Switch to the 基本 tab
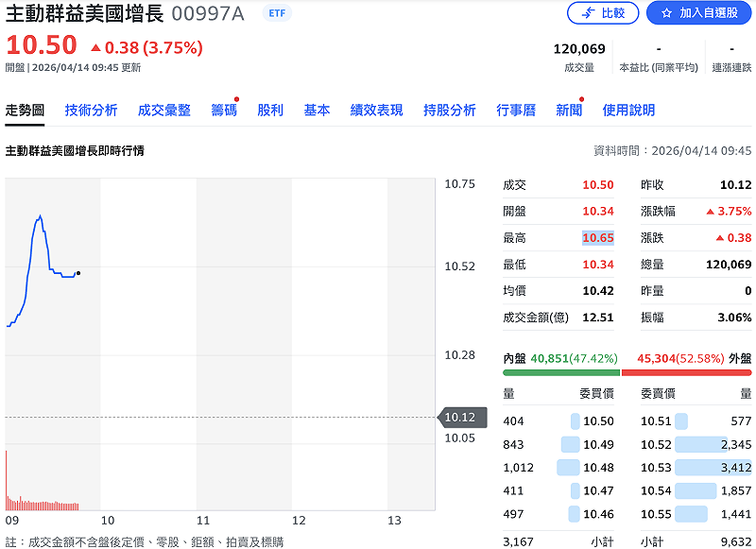The image size is (756, 549). (317, 110)
